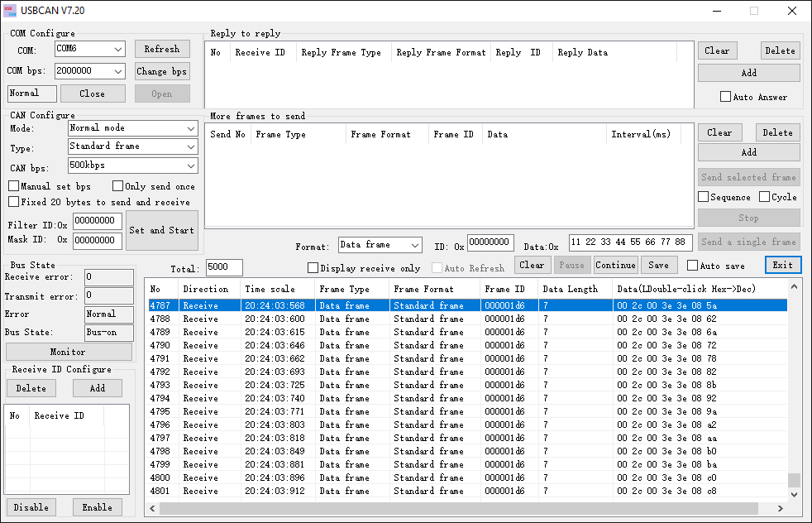Enable the Manual set bps checkbox

click(14, 187)
